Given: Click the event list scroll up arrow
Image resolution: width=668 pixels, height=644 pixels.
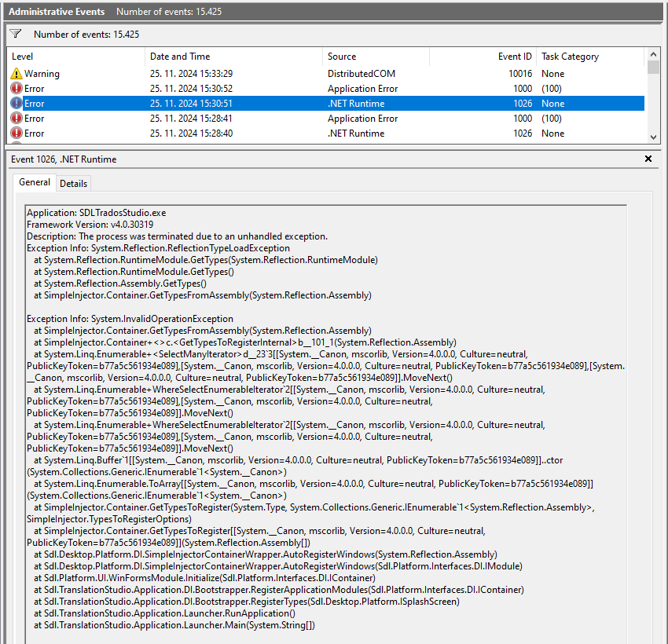Looking at the screenshot, I should [653, 54].
